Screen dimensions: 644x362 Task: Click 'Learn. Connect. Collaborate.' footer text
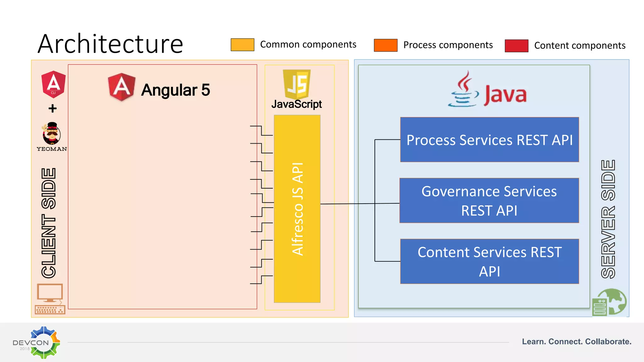coord(577,342)
